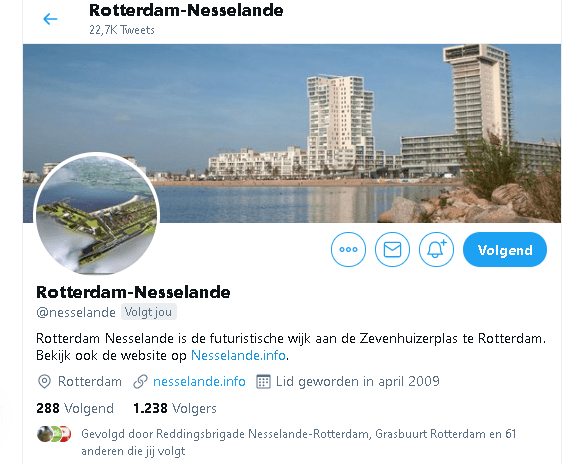Open the round profile picture of Nesselande
The width and height of the screenshot is (578, 464).
click(97, 214)
